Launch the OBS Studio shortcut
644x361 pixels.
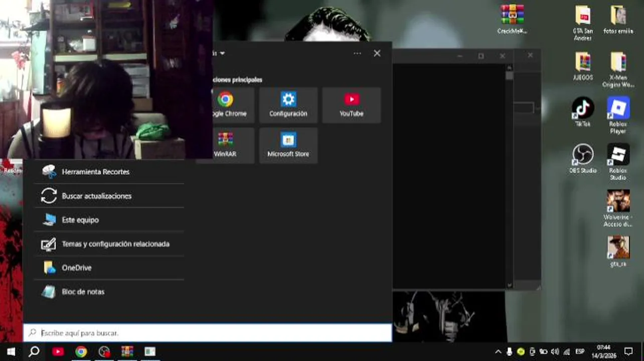click(582, 159)
